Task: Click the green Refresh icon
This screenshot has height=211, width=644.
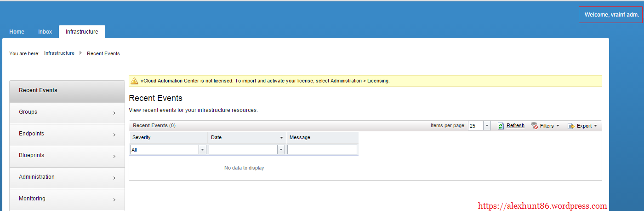Action: pyautogui.click(x=501, y=126)
